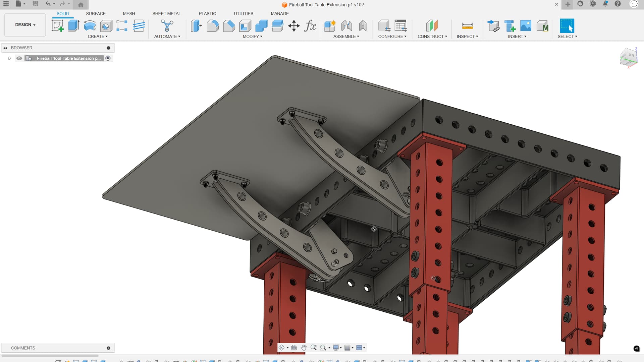This screenshot has height=362, width=644.
Task: Select the Joint tool
Action: [x=346, y=26]
